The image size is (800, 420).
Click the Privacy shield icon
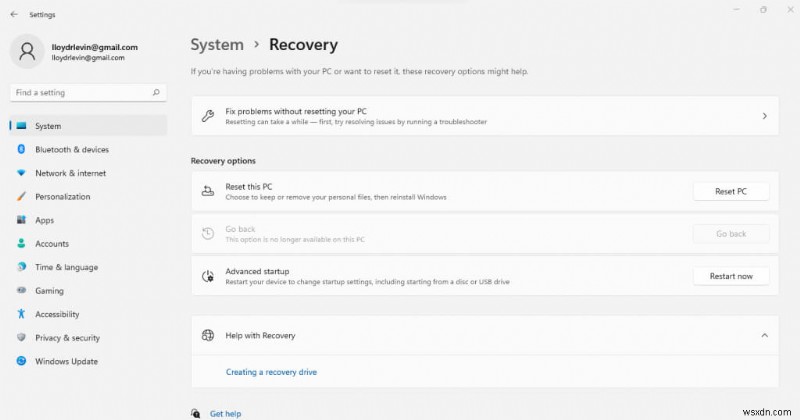(x=21, y=337)
